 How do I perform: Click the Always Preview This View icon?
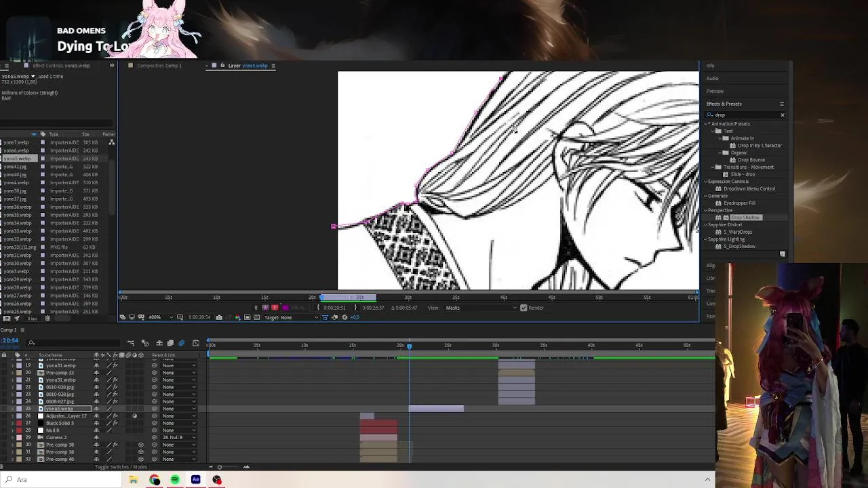(x=123, y=317)
